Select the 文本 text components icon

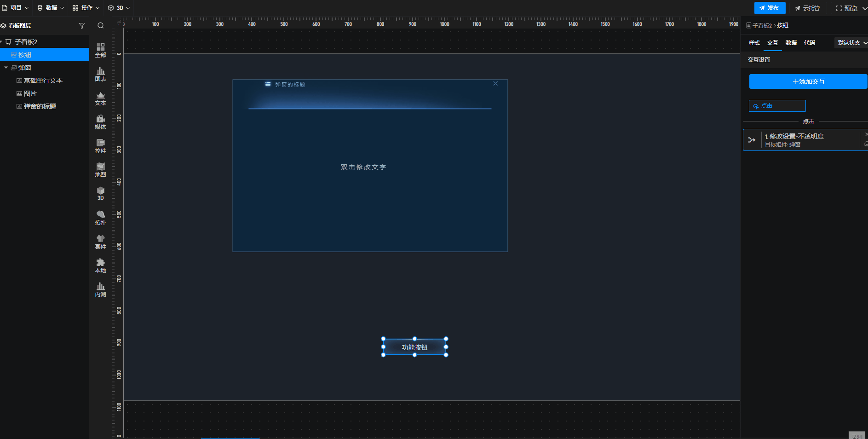[x=100, y=98]
